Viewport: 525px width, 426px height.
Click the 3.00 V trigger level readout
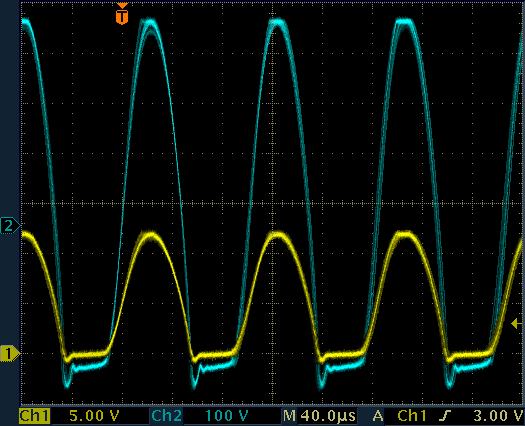[x=498, y=416]
